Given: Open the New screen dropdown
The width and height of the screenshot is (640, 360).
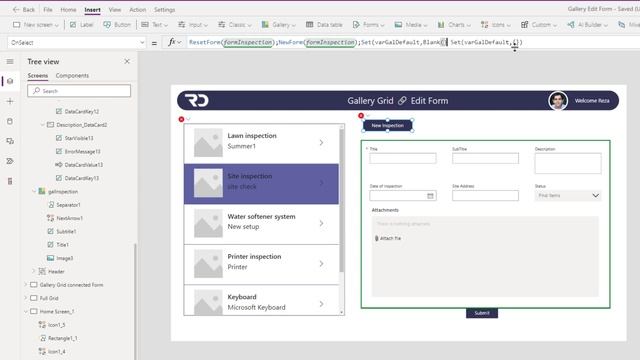Looking at the screenshot, I should [x=36, y=25].
